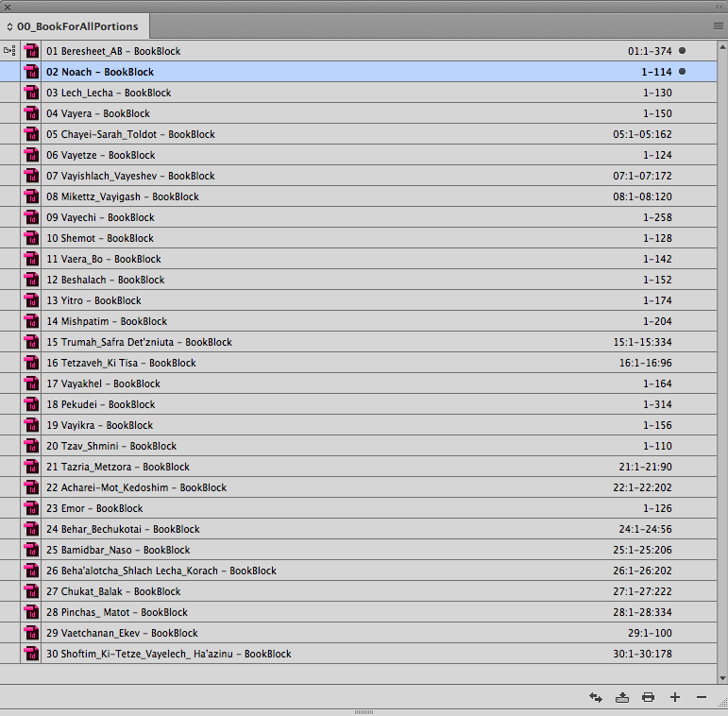This screenshot has width=728, height=716.
Task: Click the open-document dot for 02 Noach
Action: pos(682,72)
